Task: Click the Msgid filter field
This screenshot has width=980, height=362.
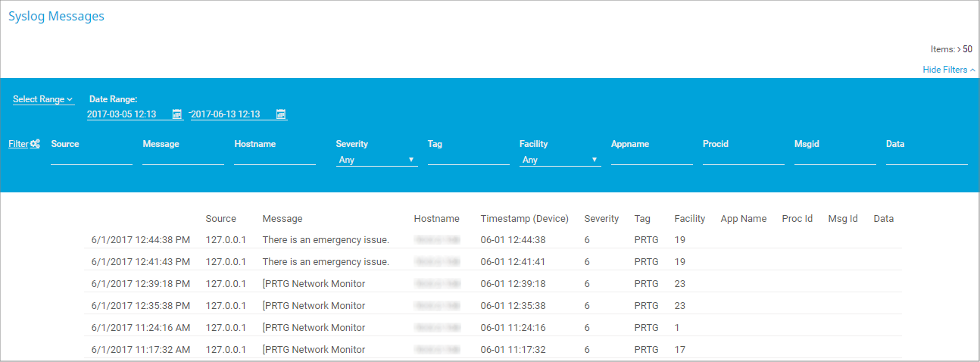Action: [x=835, y=159]
